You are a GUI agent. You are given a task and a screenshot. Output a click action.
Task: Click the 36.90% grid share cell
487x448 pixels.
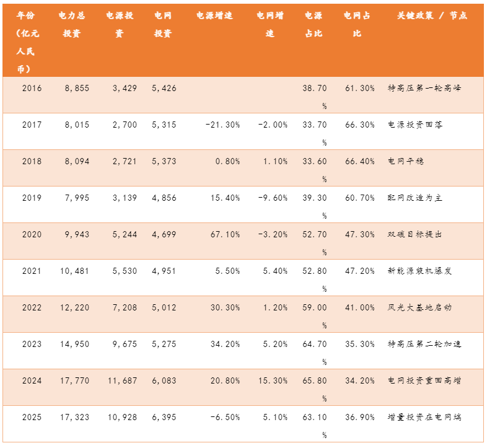coord(359,417)
